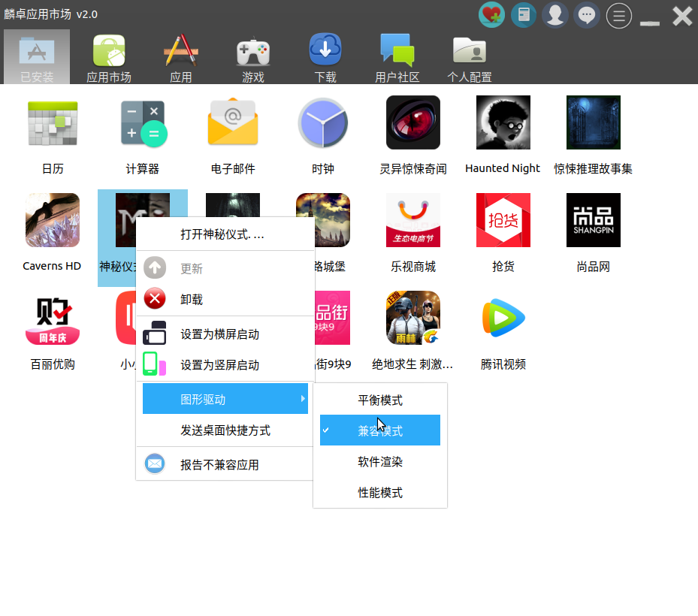Select the checked 兼容模式 compatibility mode
Image resolution: width=698 pixels, height=616 pixels.
click(x=379, y=430)
